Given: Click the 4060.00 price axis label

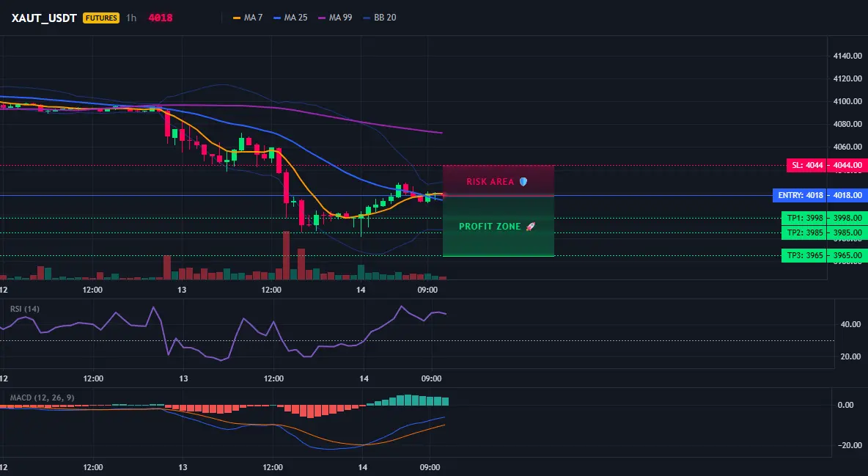Looking at the screenshot, I should click(847, 147).
